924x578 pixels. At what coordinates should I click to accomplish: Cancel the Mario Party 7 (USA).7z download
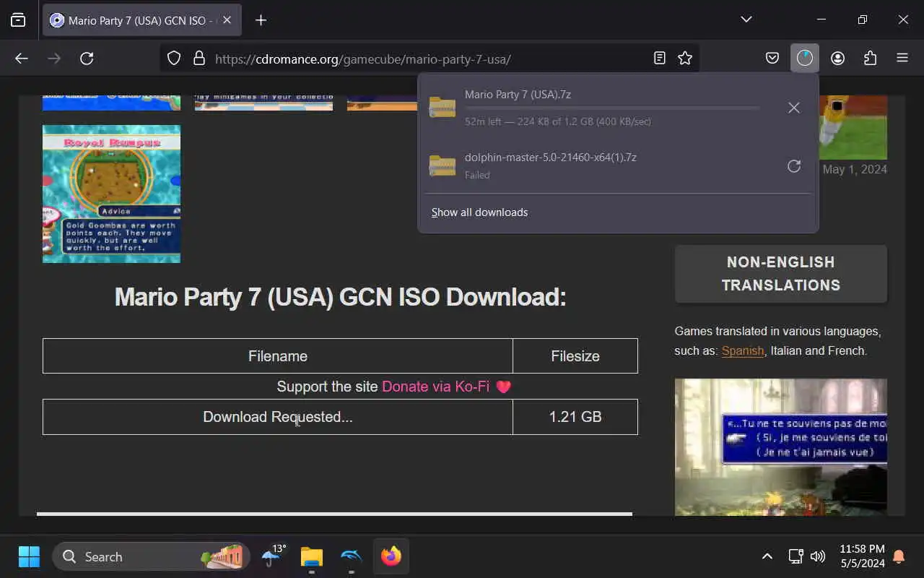pos(794,108)
